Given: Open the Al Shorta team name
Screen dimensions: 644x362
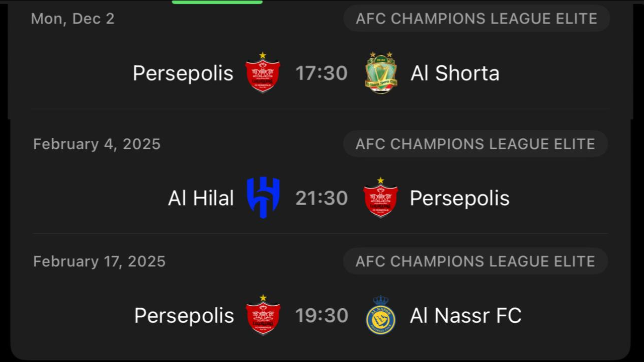Looking at the screenshot, I should [x=455, y=73].
